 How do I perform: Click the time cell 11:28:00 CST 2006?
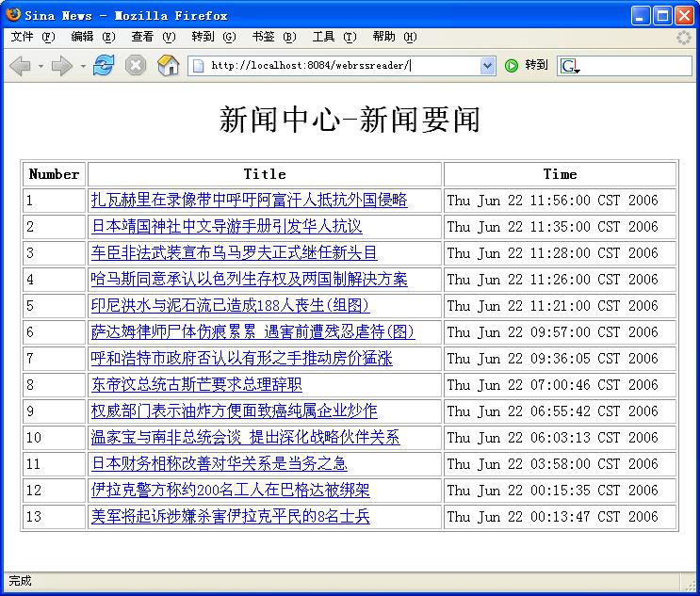pyautogui.click(x=560, y=253)
